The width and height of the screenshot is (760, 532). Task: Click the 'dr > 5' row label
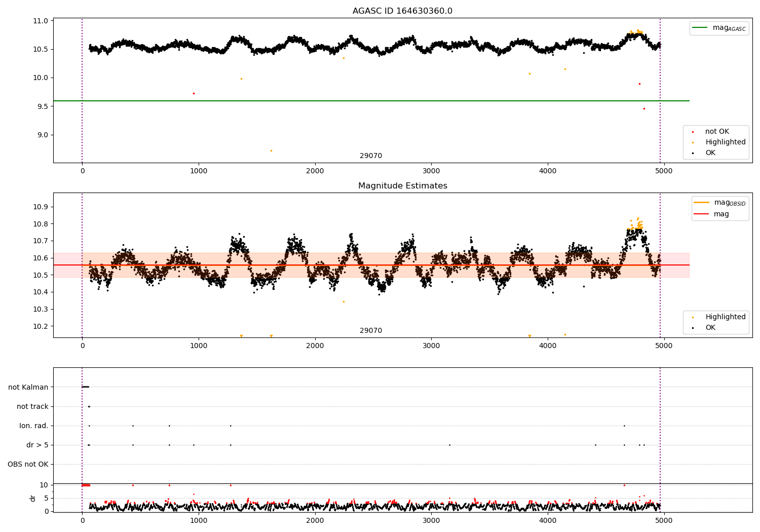click(x=37, y=445)
